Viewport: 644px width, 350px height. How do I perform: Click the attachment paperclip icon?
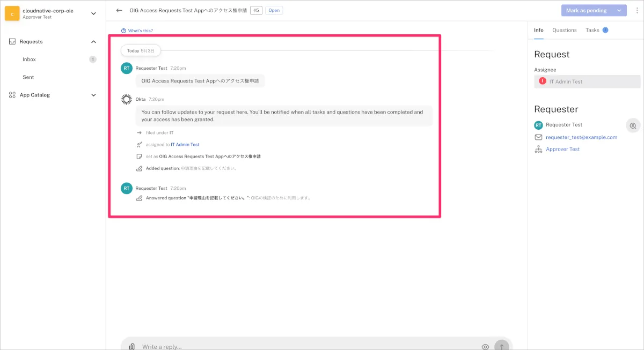132,346
